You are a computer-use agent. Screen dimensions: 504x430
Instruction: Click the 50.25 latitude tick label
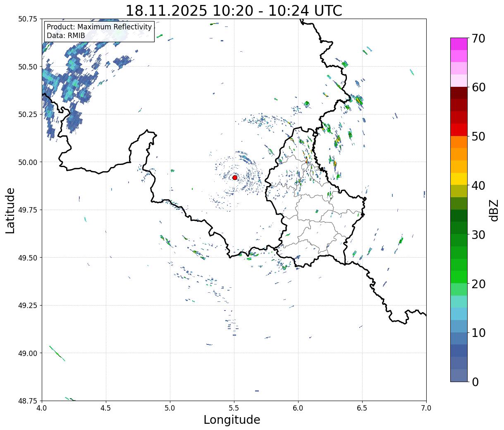[x=28, y=115]
